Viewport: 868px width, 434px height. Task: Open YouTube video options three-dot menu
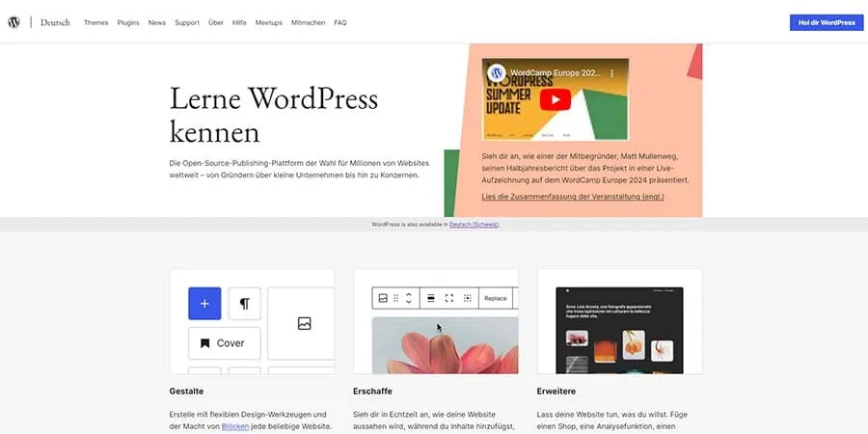coord(611,73)
